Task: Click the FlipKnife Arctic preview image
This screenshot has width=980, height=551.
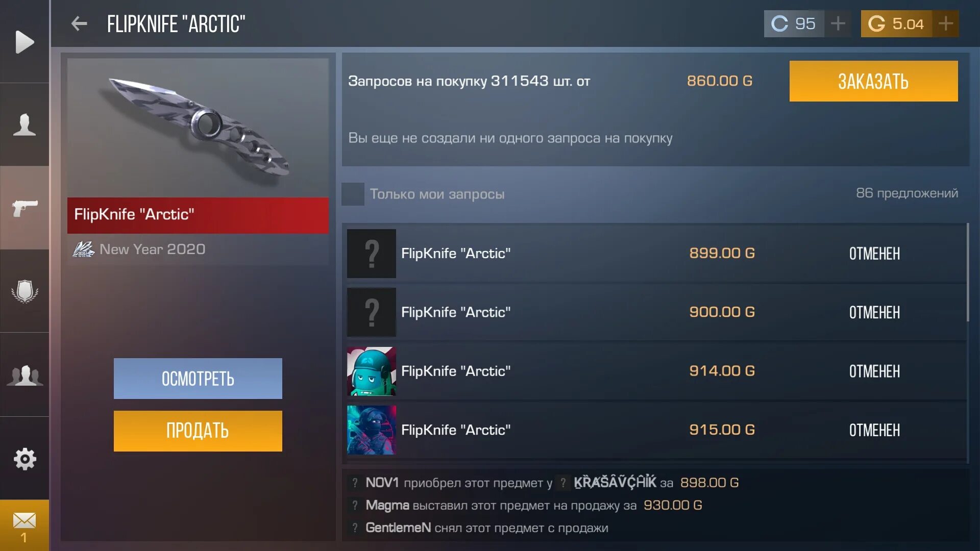Action: click(198, 128)
